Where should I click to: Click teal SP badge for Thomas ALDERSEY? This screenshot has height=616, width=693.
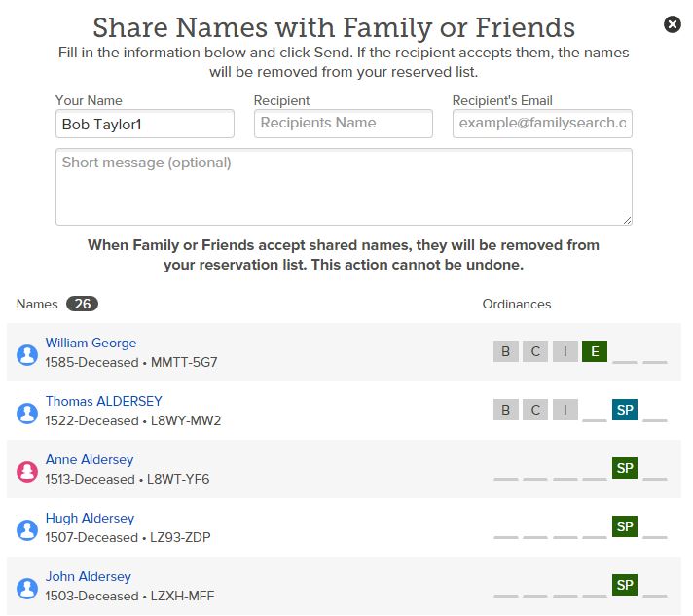[625, 410]
